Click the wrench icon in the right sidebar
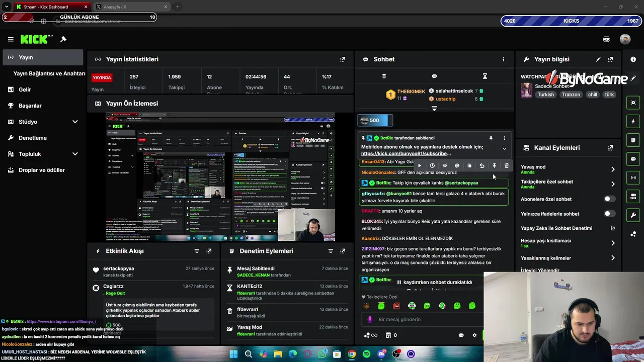 [633, 215]
